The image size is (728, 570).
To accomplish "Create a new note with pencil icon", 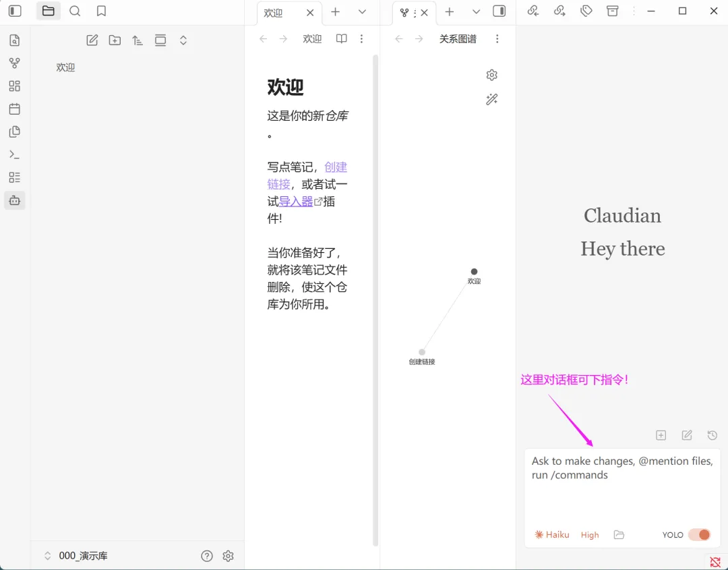I will (x=92, y=40).
